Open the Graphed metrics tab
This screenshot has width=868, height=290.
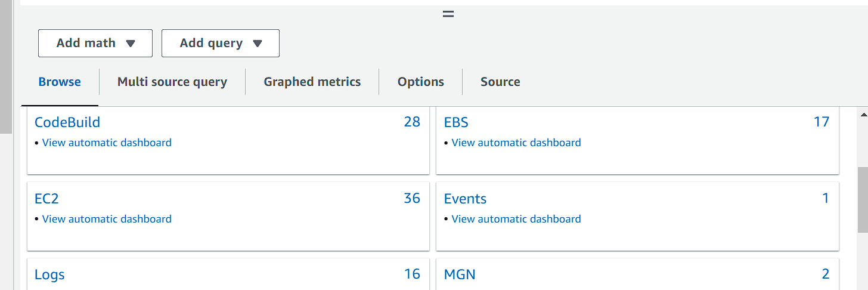tap(312, 82)
